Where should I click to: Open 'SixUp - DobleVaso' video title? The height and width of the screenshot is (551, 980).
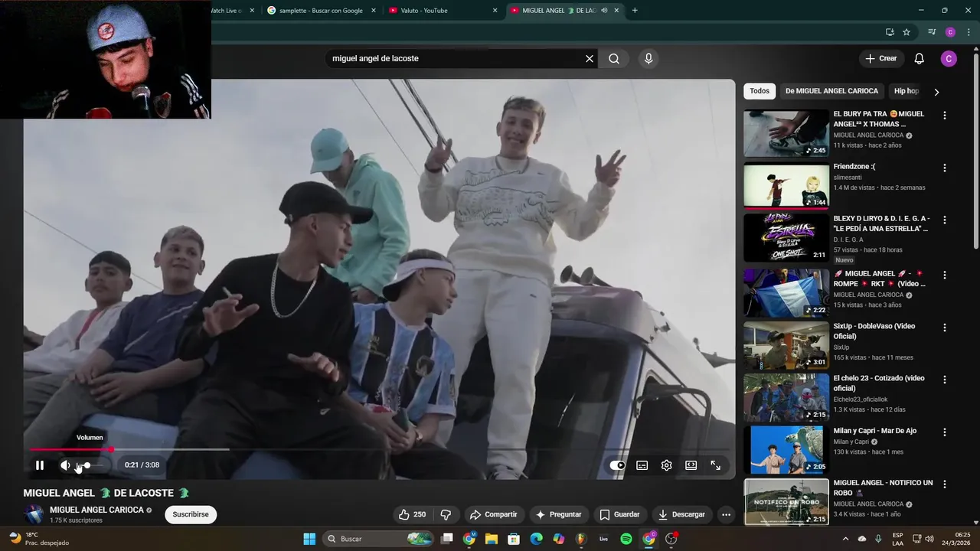point(874,331)
